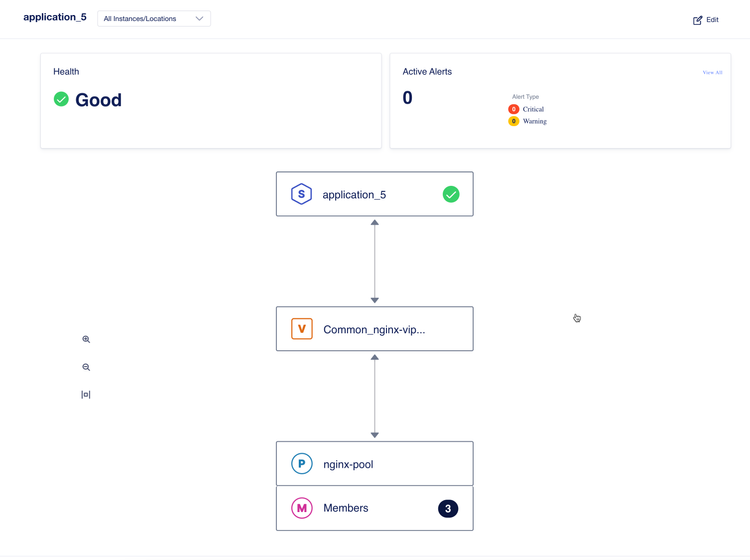This screenshot has width=750, height=560.
Task: Click the dropdown chevron next to All Instances/Locations
Action: pos(199,18)
